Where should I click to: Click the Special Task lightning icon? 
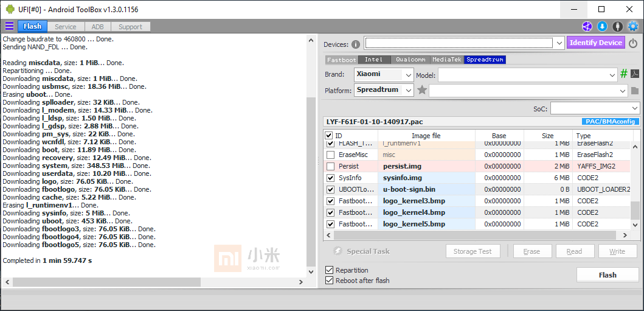pyautogui.click(x=338, y=251)
